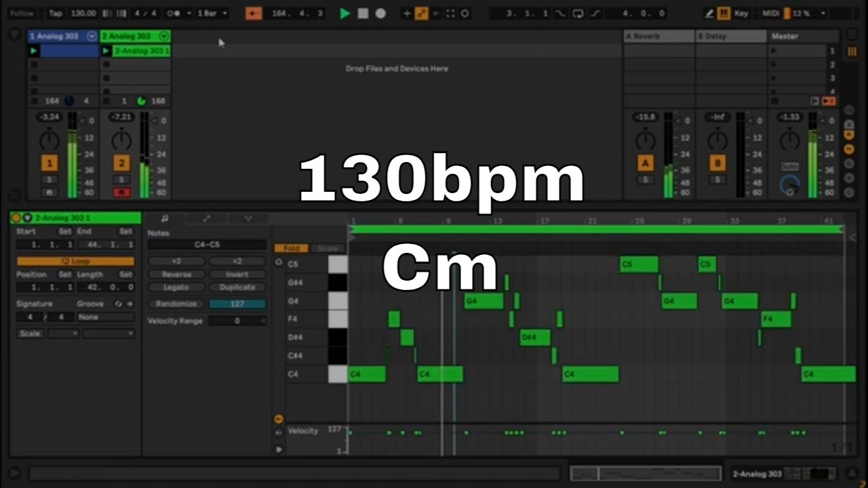Screen dimensions: 868x488
Task: Toggle the Metronome
Action: point(173,14)
